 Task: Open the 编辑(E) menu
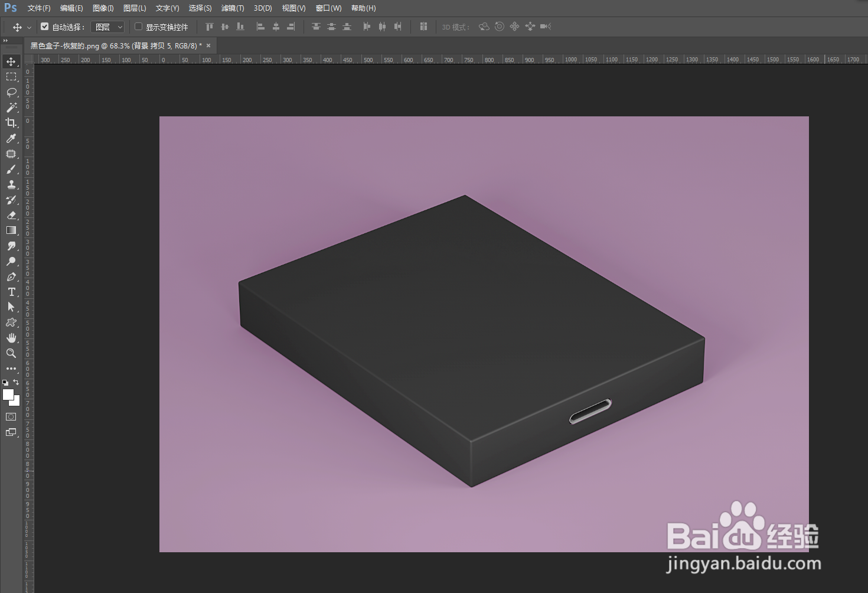click(71, 8)
